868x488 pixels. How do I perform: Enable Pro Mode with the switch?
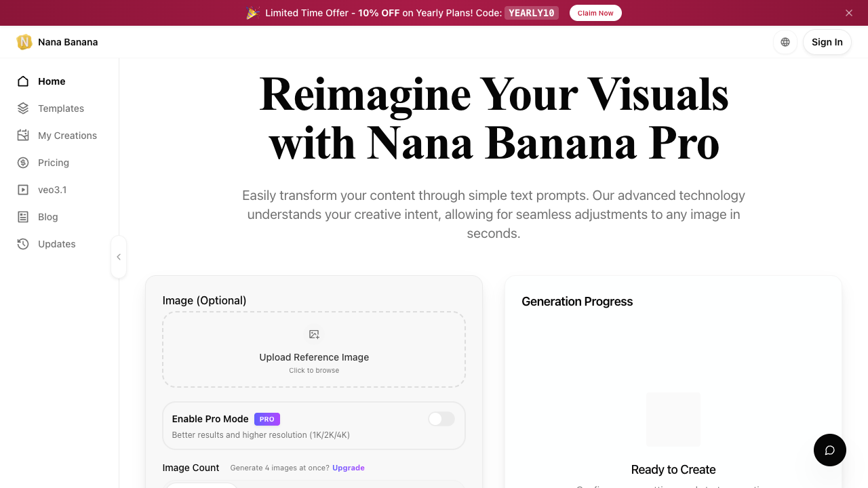(441, 419)
